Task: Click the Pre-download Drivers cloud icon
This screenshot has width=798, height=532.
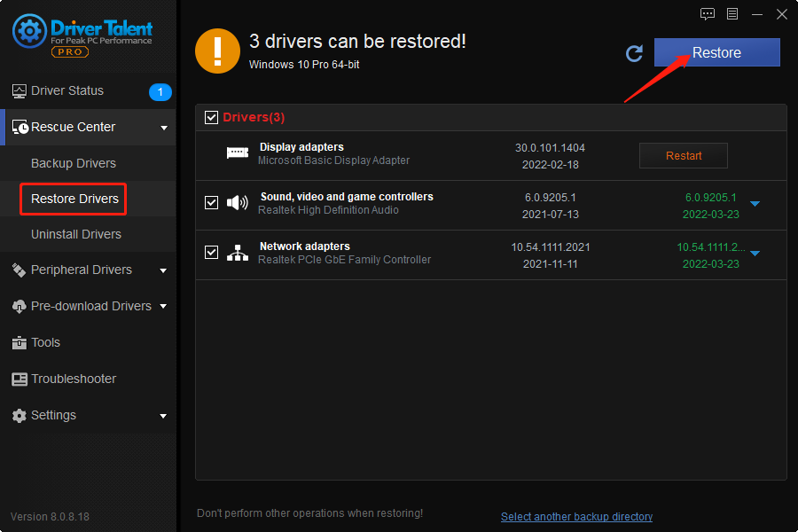Action: tap(19, 307)
